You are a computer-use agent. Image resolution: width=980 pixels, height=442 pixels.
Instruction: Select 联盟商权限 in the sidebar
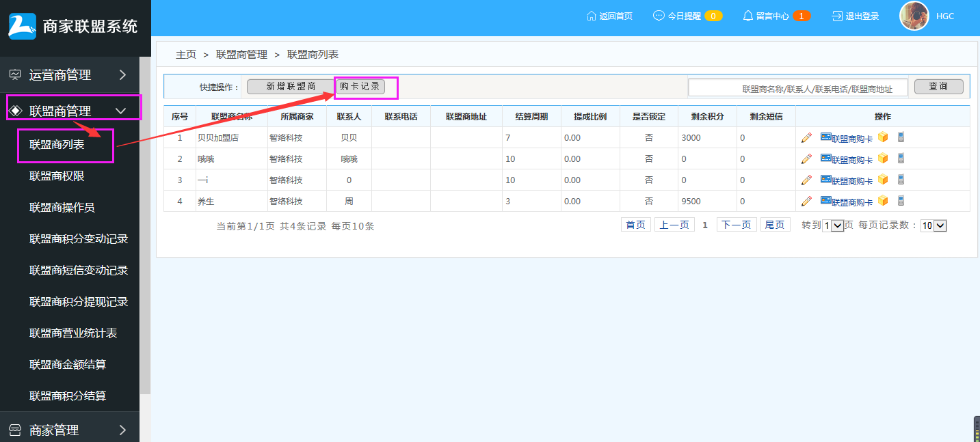57,176
